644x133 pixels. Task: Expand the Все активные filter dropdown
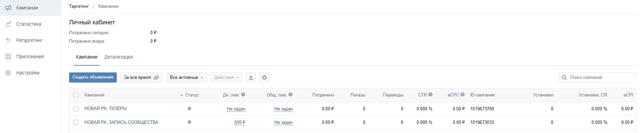[186, 77]
